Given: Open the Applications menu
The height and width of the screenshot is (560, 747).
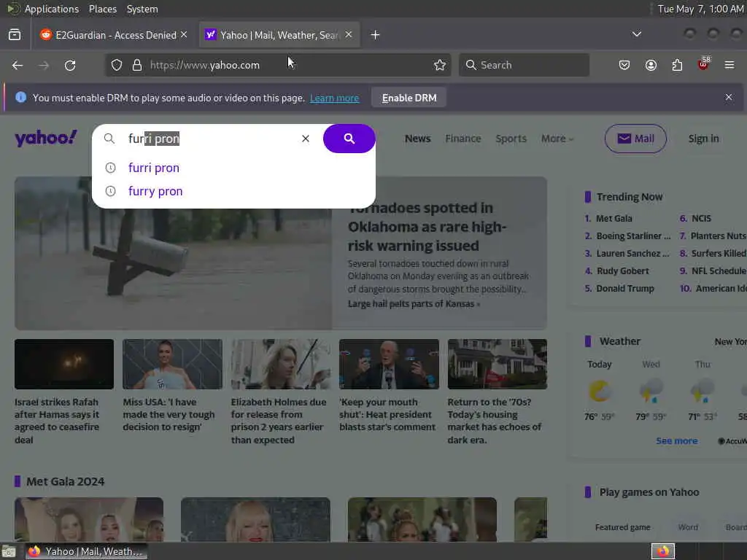Looking at the screenshot, I should point(52,9).
